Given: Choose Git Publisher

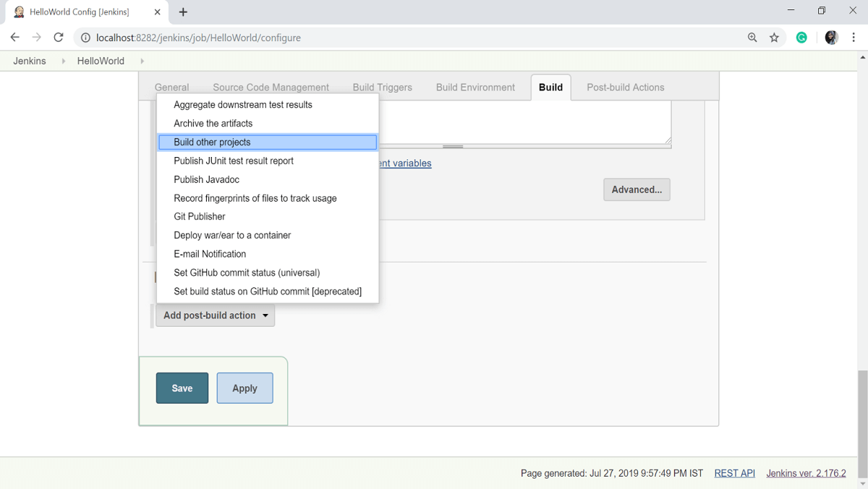Looking at the screenshot, I should pyautogui.click(x=268, y=216).
